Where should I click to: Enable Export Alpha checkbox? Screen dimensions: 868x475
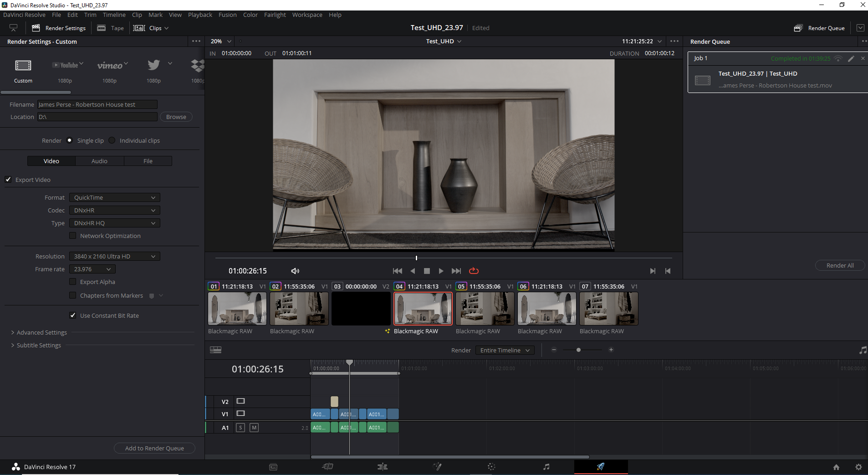[x=73, y=282]
